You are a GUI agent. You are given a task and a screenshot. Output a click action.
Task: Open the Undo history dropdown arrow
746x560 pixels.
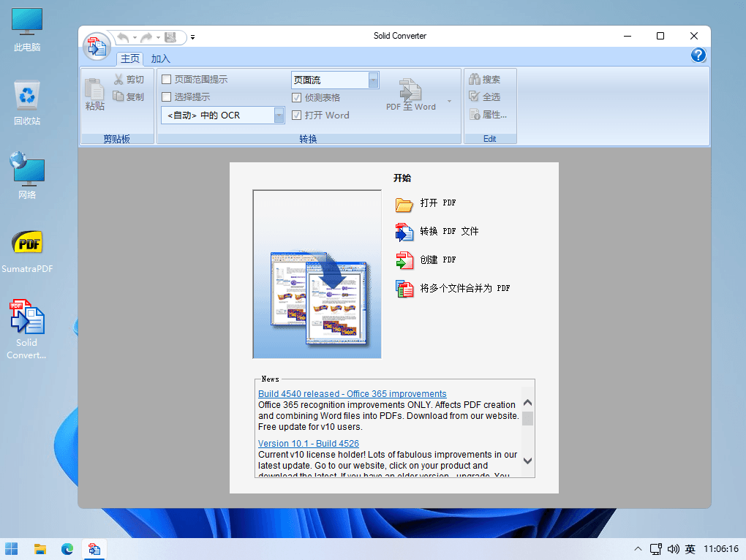click(x=135, y=37)
